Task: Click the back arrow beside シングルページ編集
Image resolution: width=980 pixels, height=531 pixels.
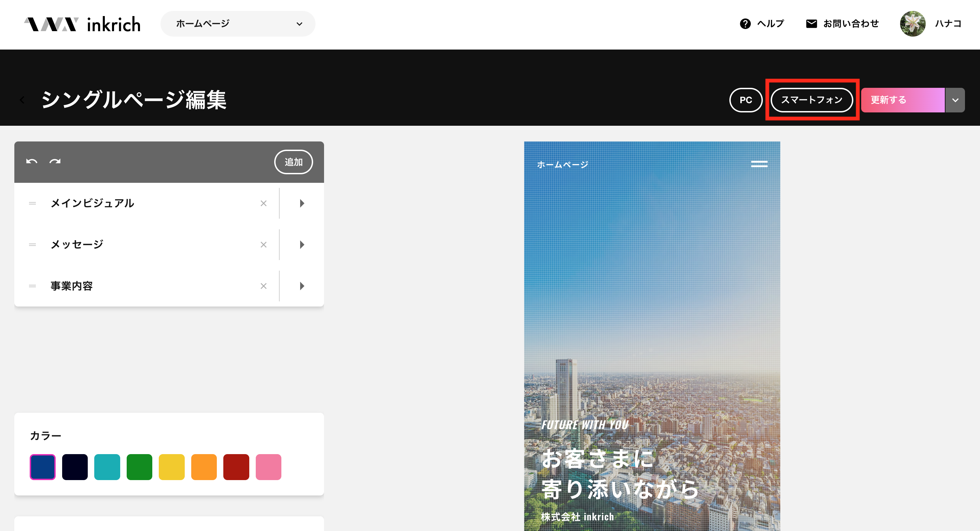Action: (x=22, y=100)
